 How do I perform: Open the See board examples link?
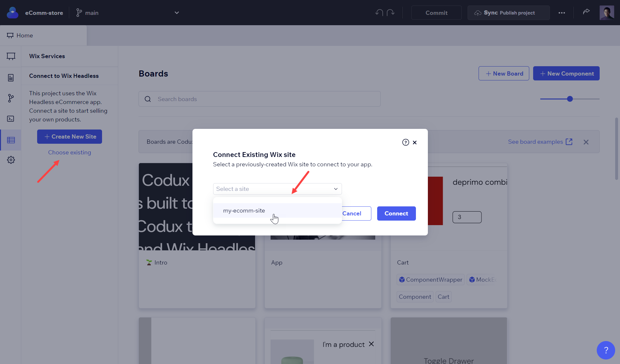[535, 142]
